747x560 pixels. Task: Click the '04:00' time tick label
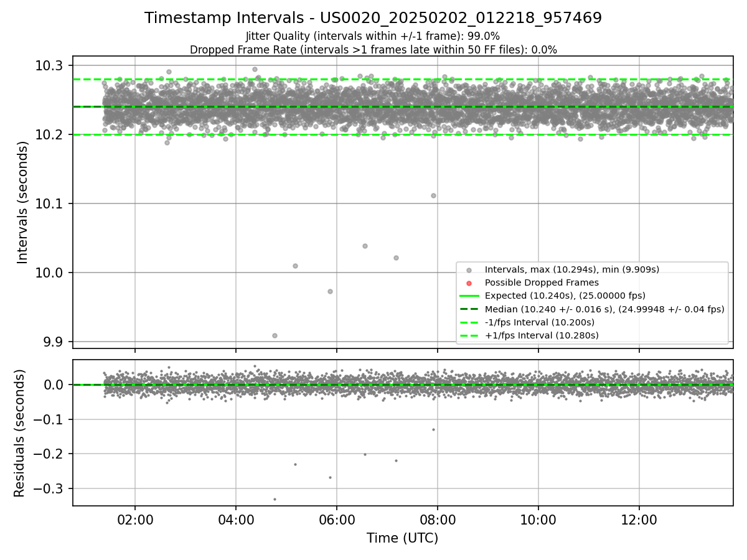click(x=236, y=520)
